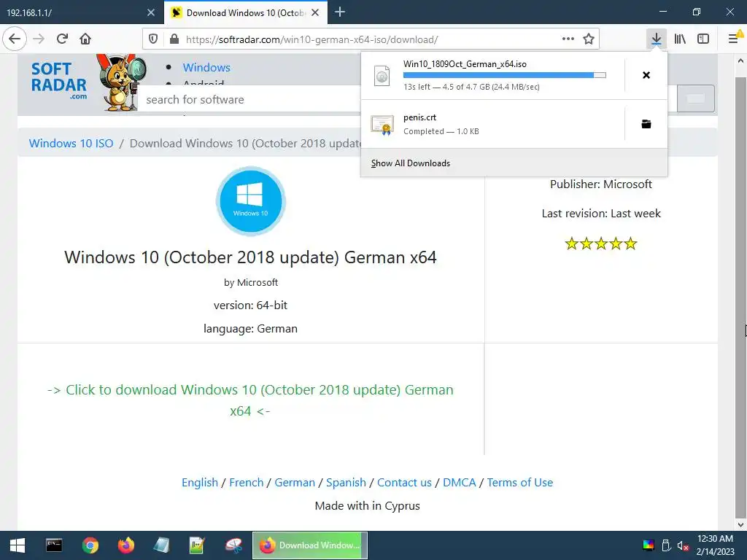Open pinned Firefox icon on taskbar

pyautogui.click(x=125, y=545)
